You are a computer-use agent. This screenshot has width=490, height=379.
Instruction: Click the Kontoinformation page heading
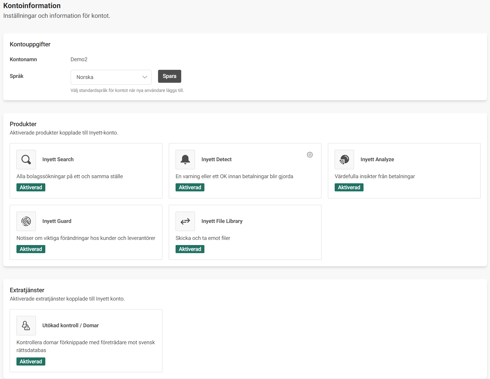pos(32,6)
